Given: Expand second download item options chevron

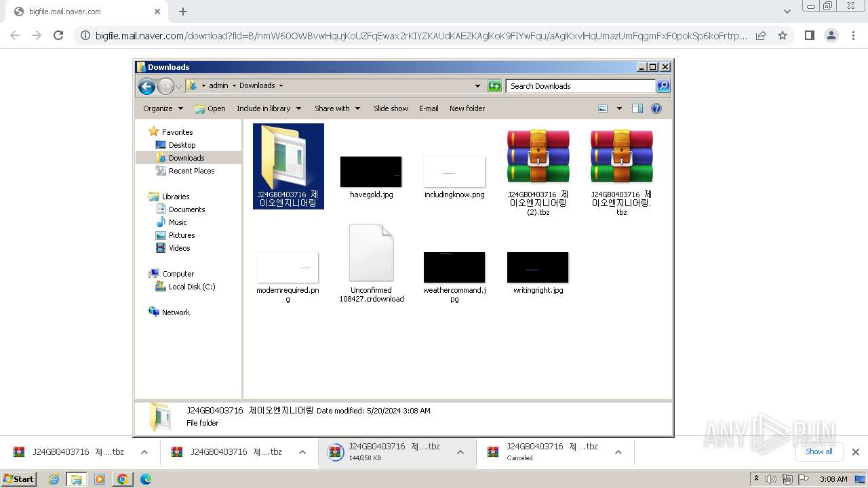Looking at the screenshot, I should tap(302, 452).
